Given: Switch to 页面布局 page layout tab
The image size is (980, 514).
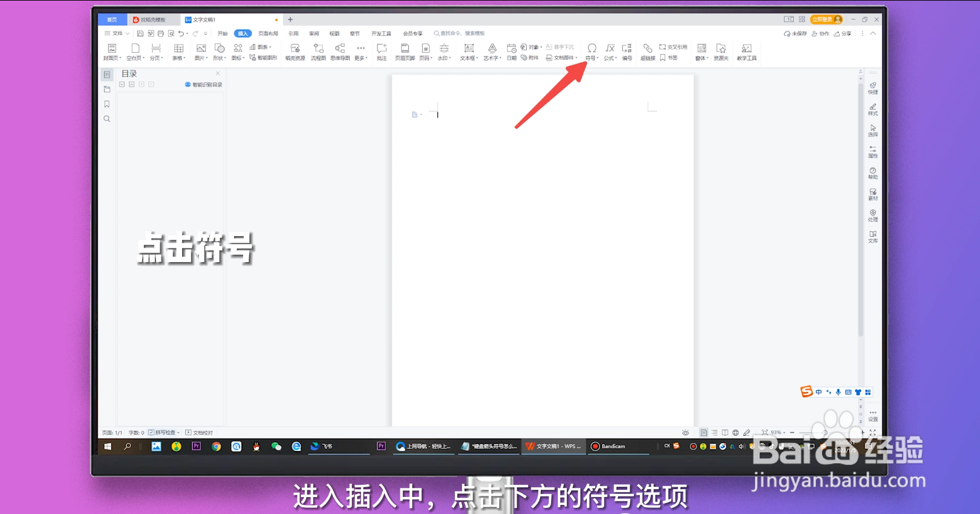Looking at the screenshot, I should tap(268, 33).
